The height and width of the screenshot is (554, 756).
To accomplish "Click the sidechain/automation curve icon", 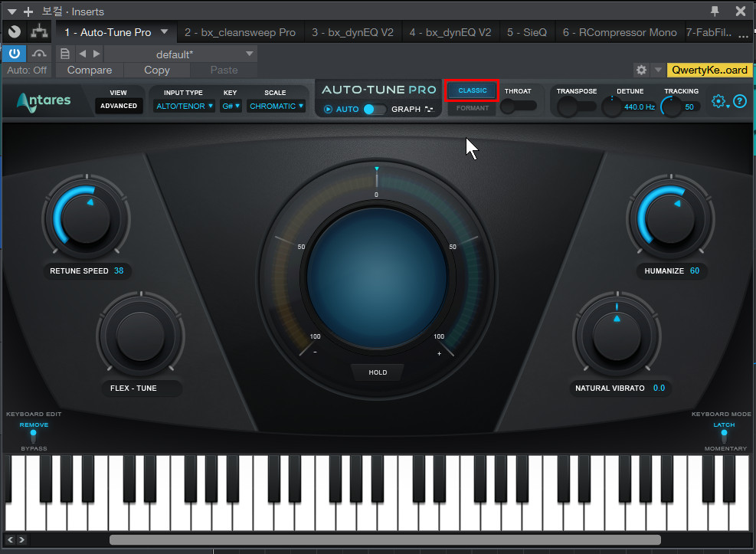I will 39,54.
